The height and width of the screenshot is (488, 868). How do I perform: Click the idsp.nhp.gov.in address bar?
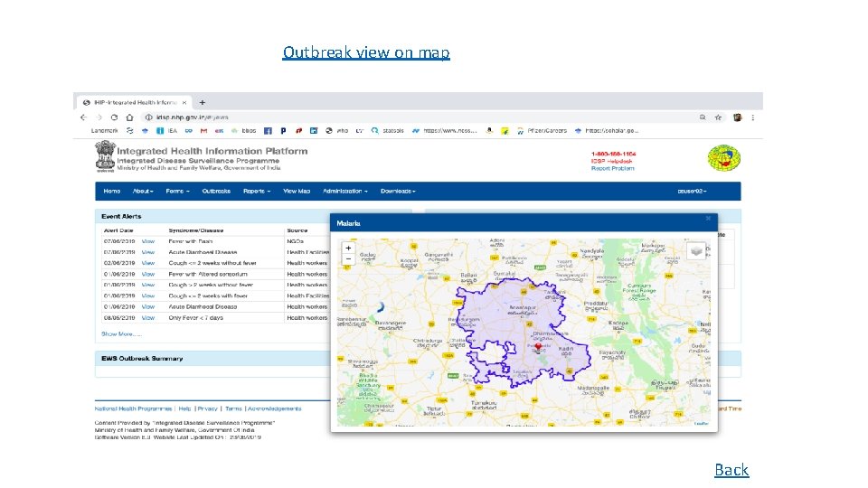pos(415,117)
